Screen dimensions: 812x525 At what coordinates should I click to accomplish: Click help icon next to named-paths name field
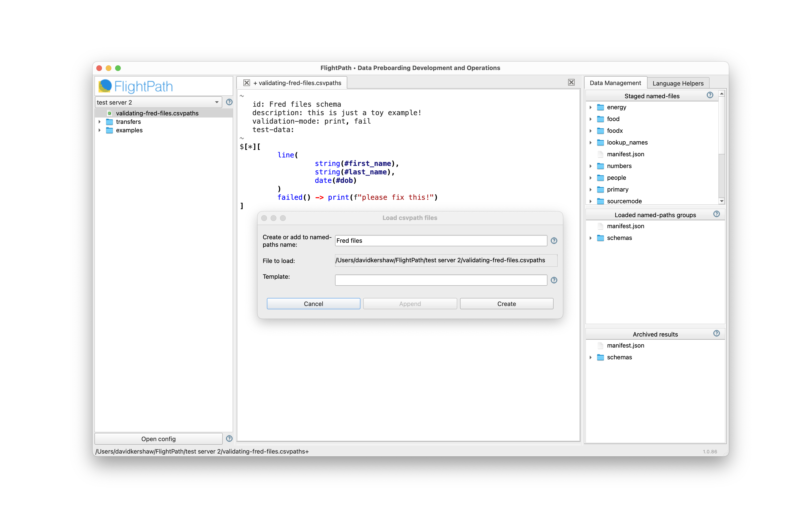click(x=554, y=241)
